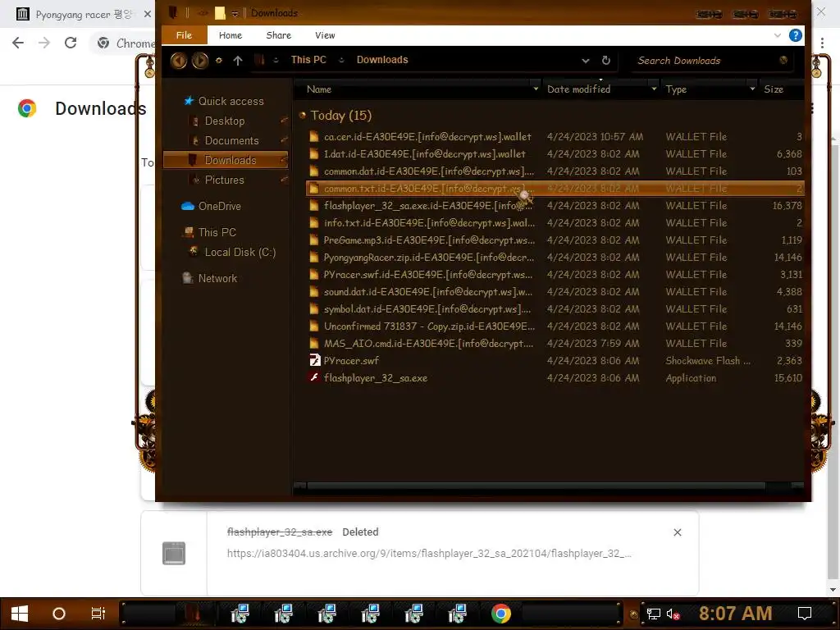Open the muted volume tray icon

click(673, 614)
